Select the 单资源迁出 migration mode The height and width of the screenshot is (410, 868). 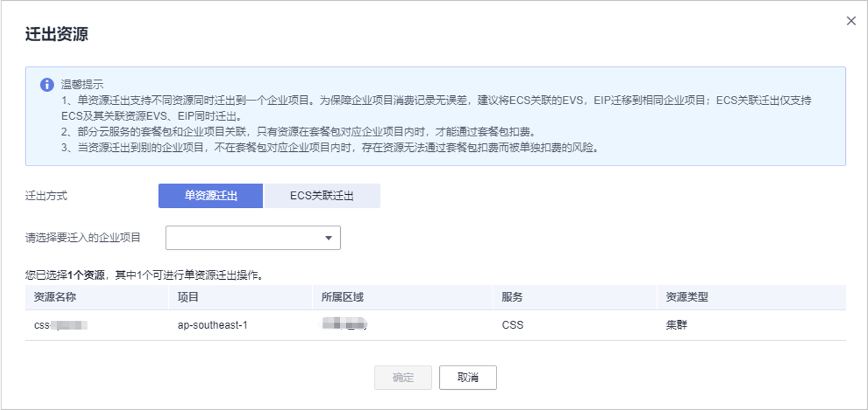[x=210, y=196]
